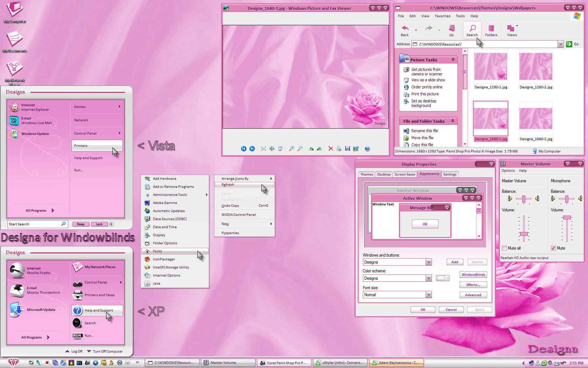Open My Documents desktop icon
The width and height of the screenshot is (588, 368).
tap(15, 41)
